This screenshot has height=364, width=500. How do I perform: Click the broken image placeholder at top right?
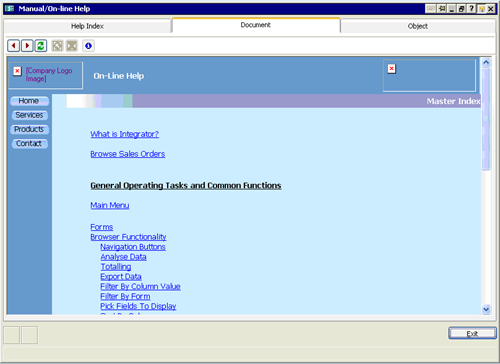[x=429, y=75]
